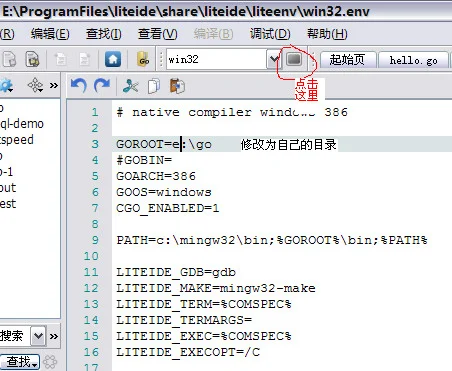
Task: Cut selection with scissors icon
Action: (x=130, y=86)
